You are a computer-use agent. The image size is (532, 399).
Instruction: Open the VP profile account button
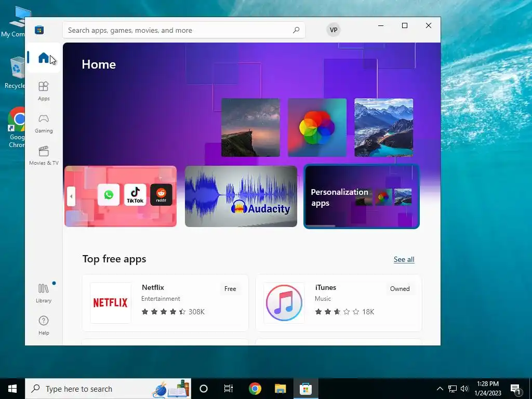(334, 30)
